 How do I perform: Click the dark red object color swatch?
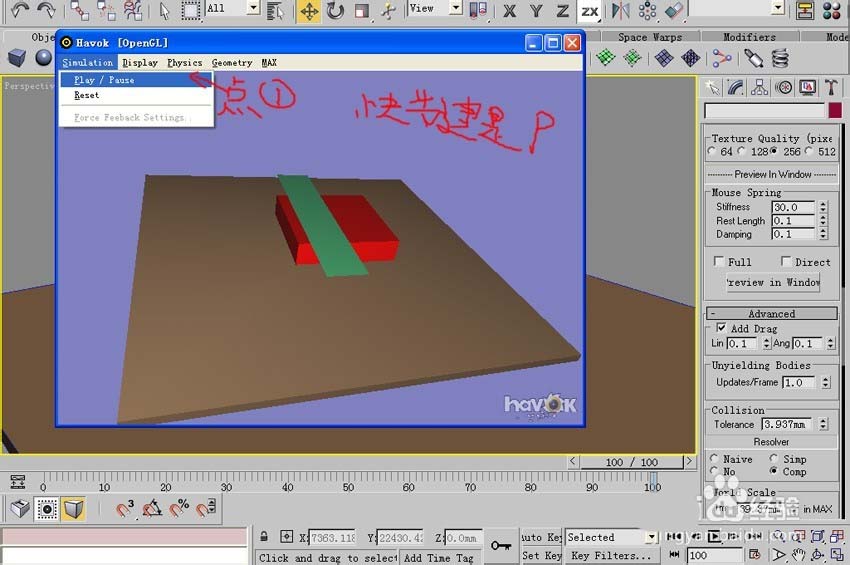coord(835,111)
